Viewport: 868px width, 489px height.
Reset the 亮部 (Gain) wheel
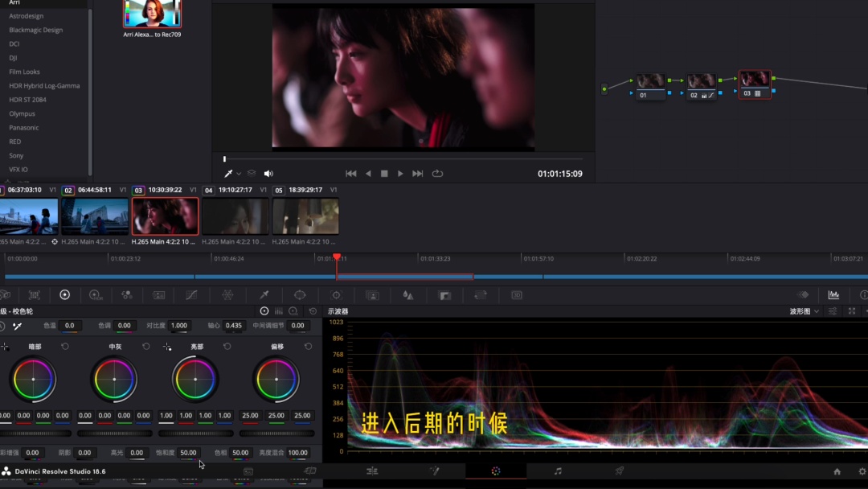click(227, 347)
